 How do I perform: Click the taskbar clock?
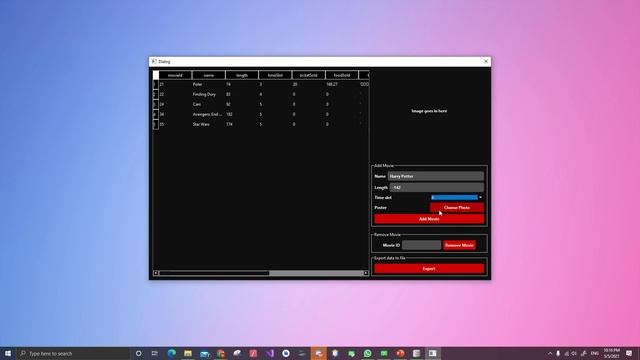(611, 353)
